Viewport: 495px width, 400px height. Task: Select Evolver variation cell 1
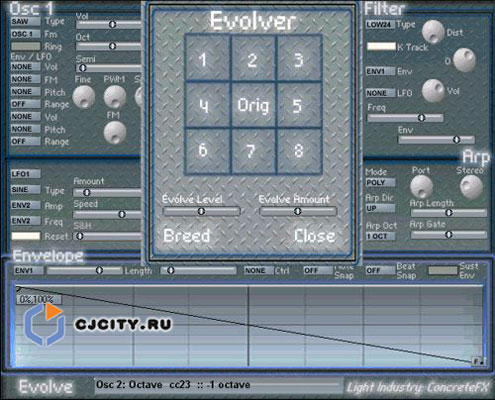pyautogui.click(x=207, y=59)
